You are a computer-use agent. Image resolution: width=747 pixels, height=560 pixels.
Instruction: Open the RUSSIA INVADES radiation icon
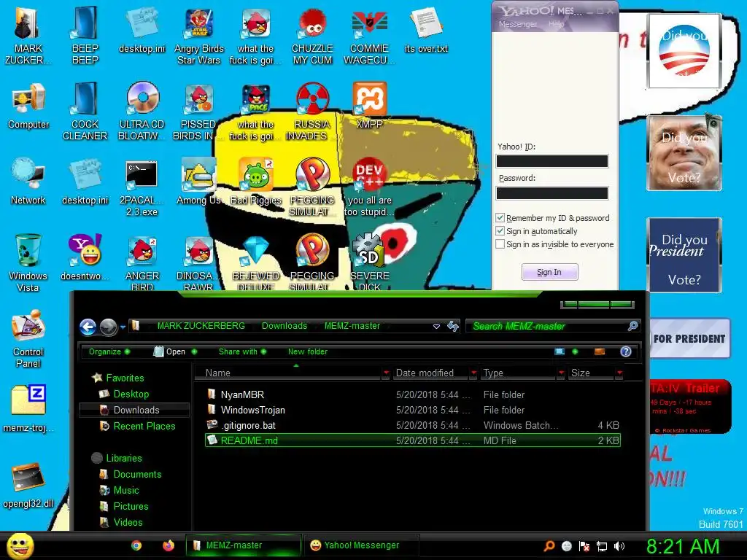[x=312, y=111]
